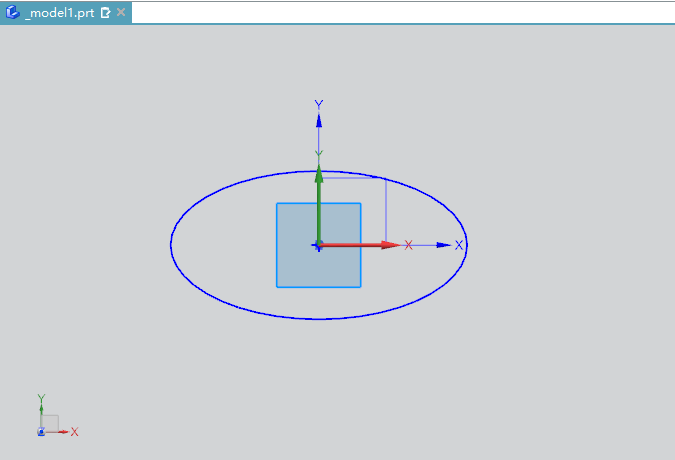The height and width of the screenshot is (460, 675).
Task: Pick the coordinate system origin point
Action: click(x=318, y=244)
